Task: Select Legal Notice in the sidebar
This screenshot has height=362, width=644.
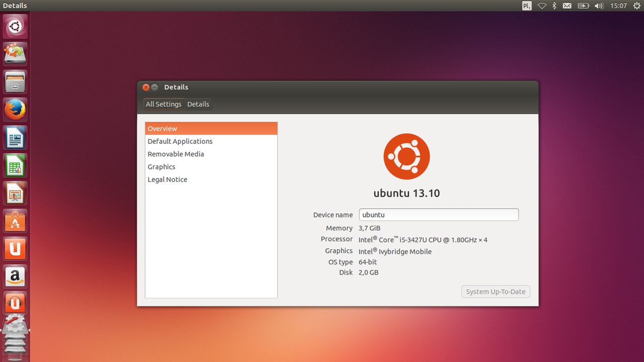Action: click(211, 179)
